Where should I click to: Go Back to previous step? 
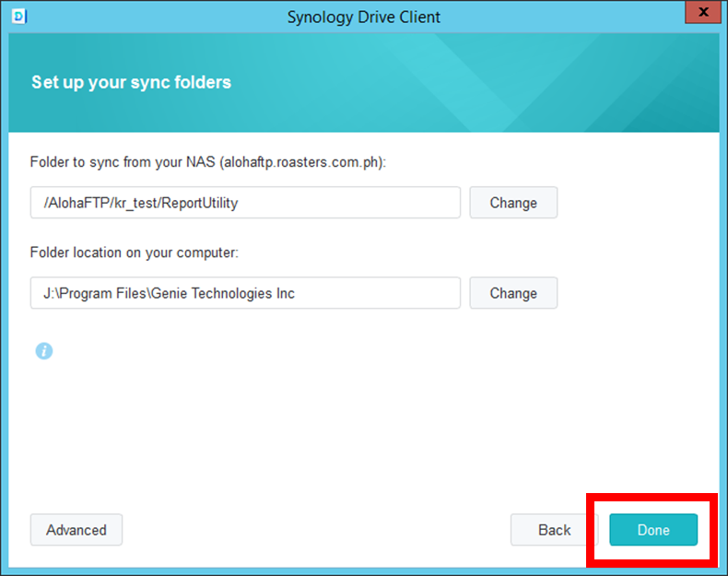(555, 530)
